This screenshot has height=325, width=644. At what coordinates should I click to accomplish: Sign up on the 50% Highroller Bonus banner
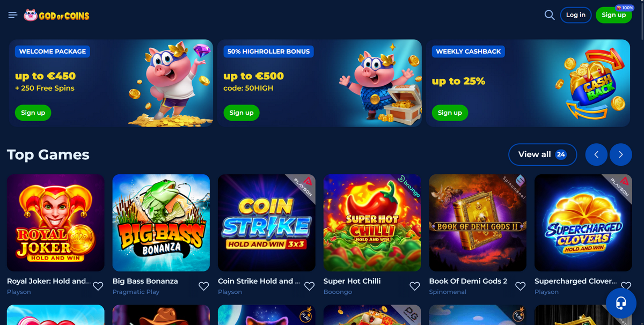pos(241,113)
